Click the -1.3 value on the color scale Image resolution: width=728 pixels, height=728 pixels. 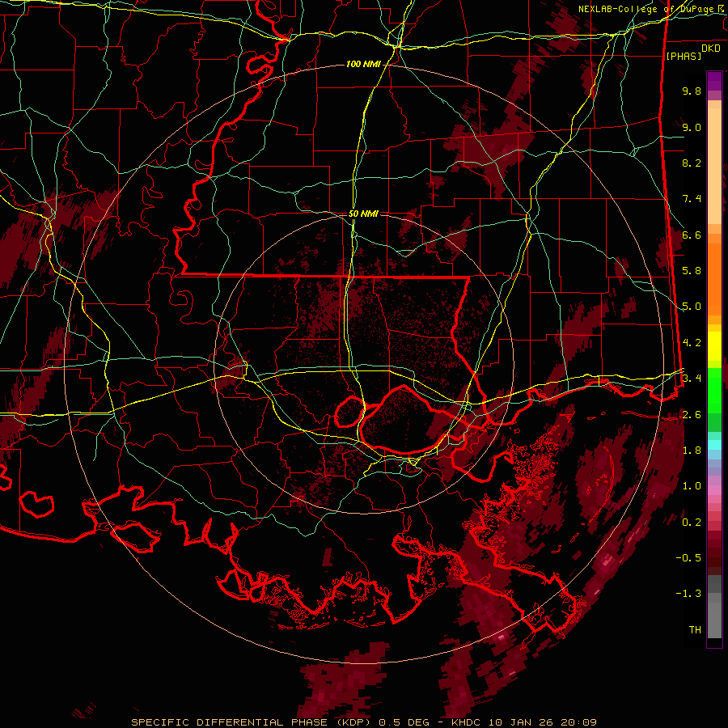coord(688,594)
